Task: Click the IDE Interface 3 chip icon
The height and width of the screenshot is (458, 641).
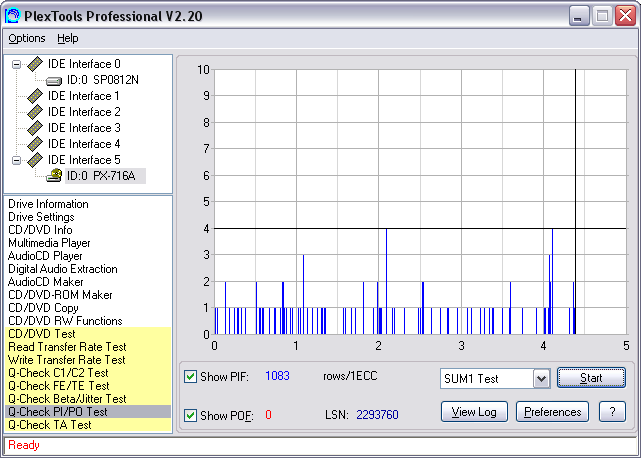Action: coord(35,128)
